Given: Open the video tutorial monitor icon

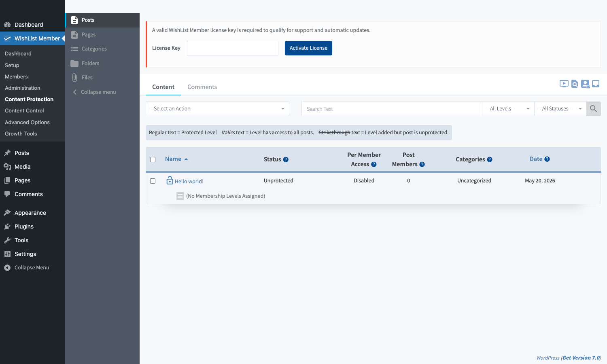Looking at the screenshot, I should pos(564,84).
